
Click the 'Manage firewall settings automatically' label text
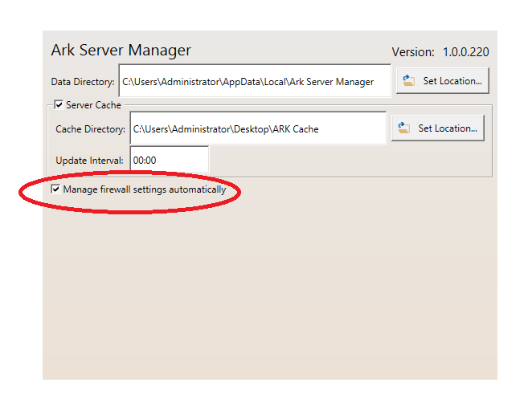tap(145, 189)
